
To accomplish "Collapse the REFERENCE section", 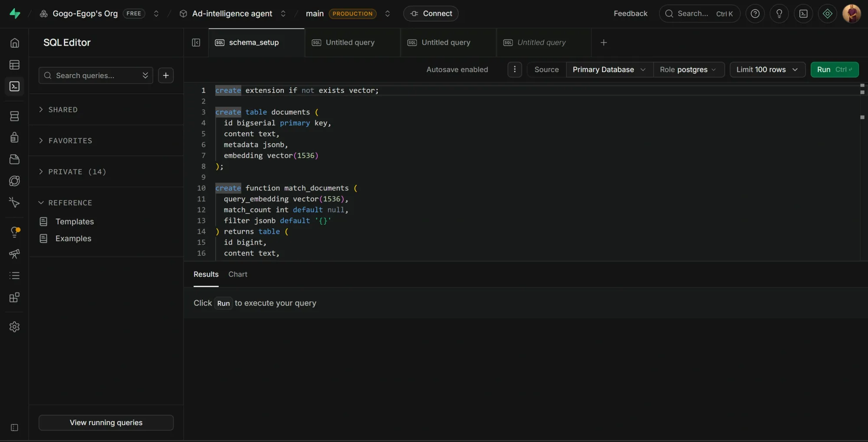I will click(65, 203).
